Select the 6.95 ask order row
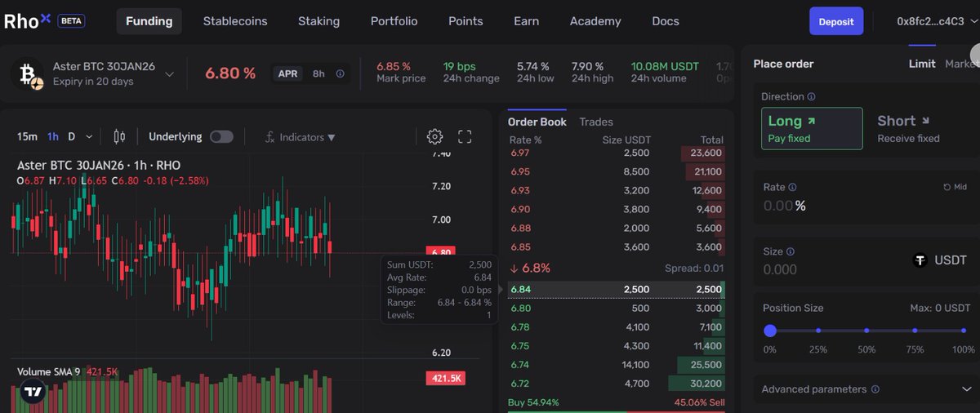Screen dimensions: 980x413 point(617,171)
